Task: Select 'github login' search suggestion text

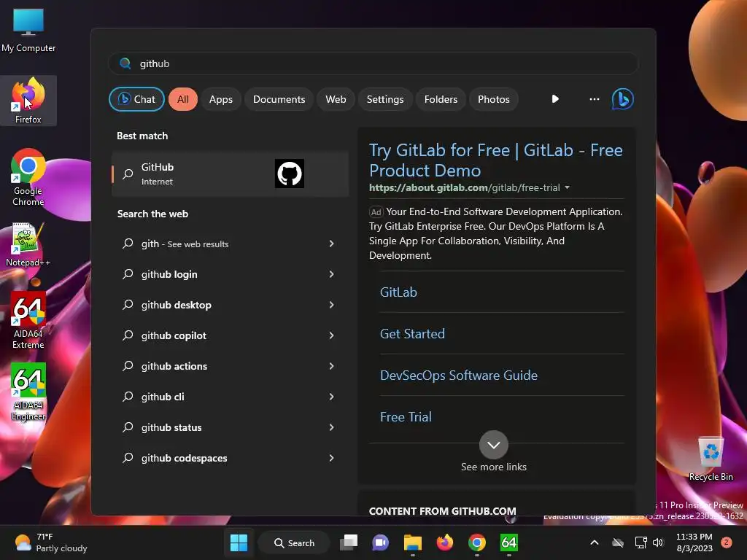Action: point(169,274)
